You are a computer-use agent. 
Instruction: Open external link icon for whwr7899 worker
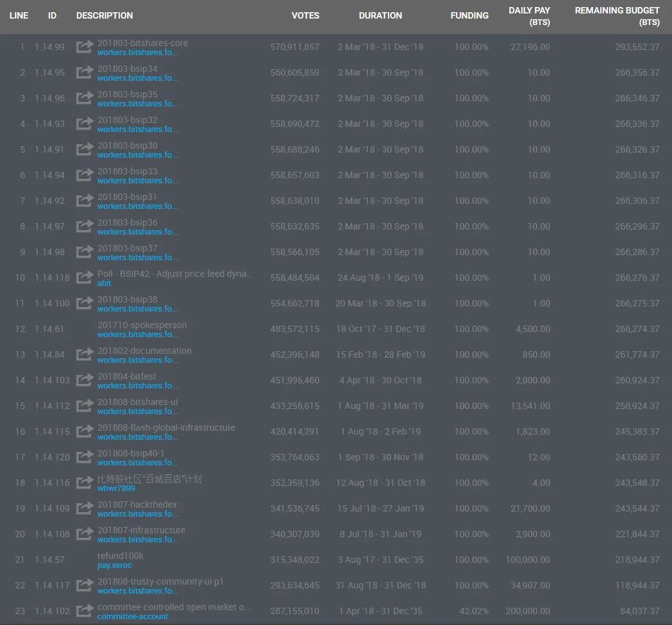click(85, 483)
